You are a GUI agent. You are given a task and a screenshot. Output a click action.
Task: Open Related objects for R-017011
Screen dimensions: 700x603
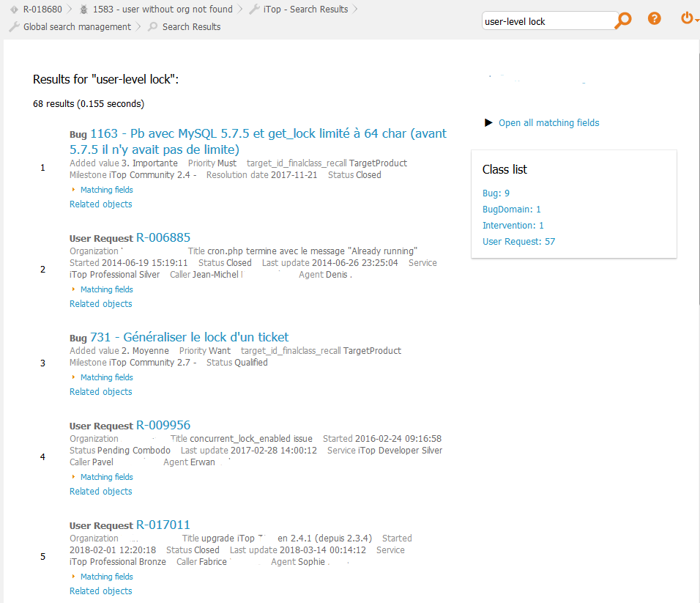pos(101,591)
